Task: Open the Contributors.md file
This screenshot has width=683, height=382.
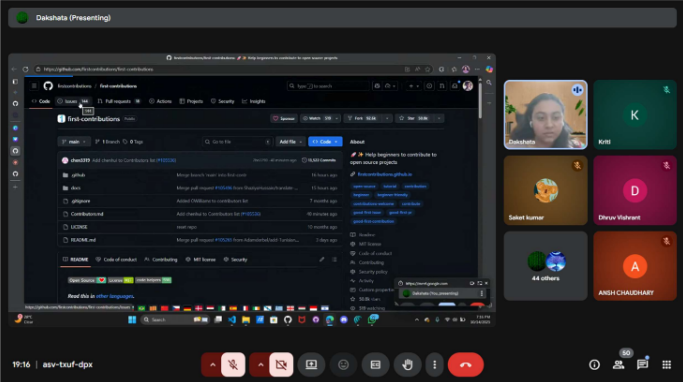Action: pyautogui.click(x=87, y=214)
